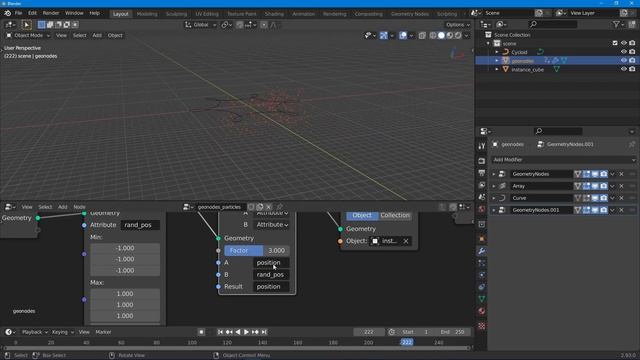Open Render menu

[51, 13]
